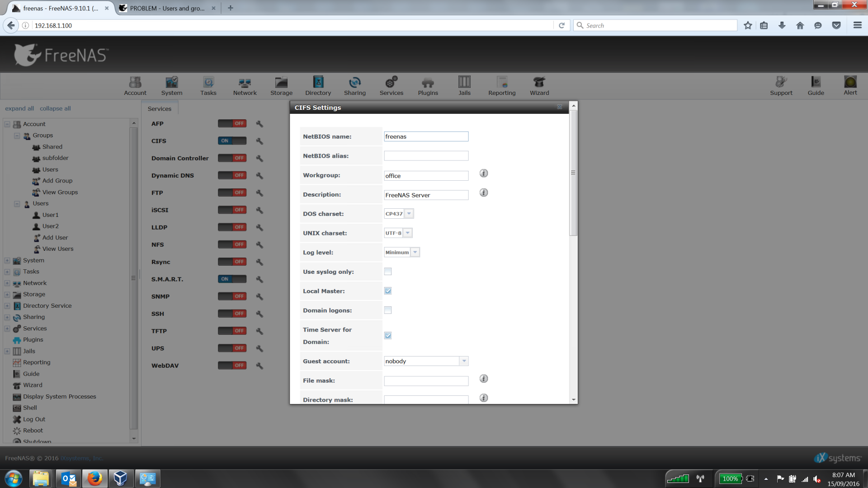Screen dimensions: 868x488
Task: Click the collapse all link
Action: (55, 108)
